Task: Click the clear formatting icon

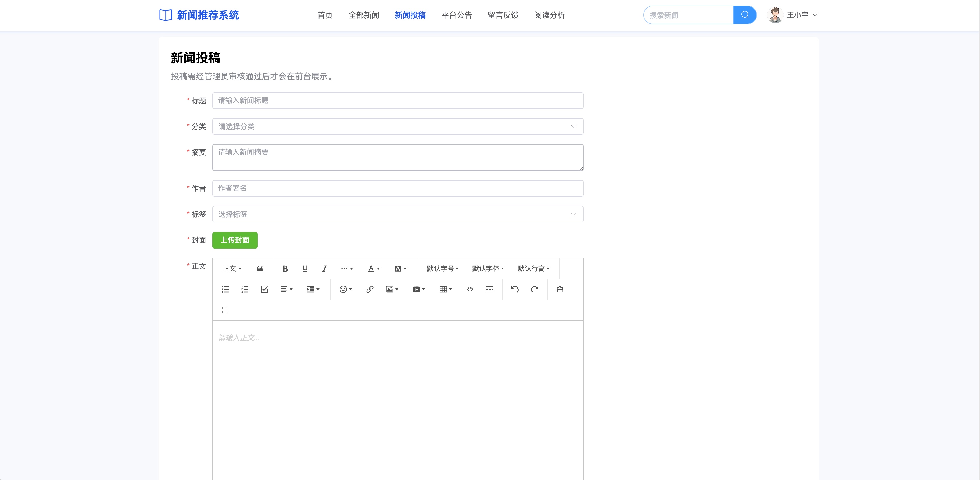Action: [x=560, y=289]
